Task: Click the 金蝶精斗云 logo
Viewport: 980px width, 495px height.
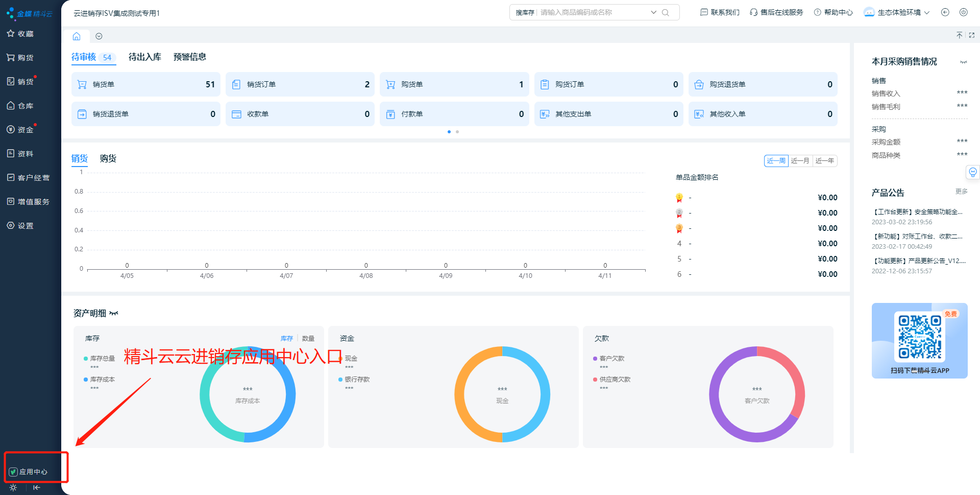Action: coord(30,14)
